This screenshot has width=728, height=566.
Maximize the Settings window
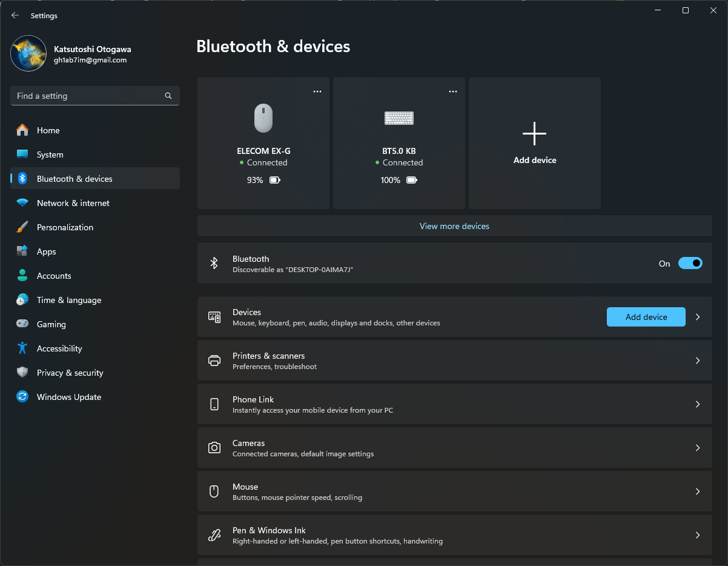point(685,10)
